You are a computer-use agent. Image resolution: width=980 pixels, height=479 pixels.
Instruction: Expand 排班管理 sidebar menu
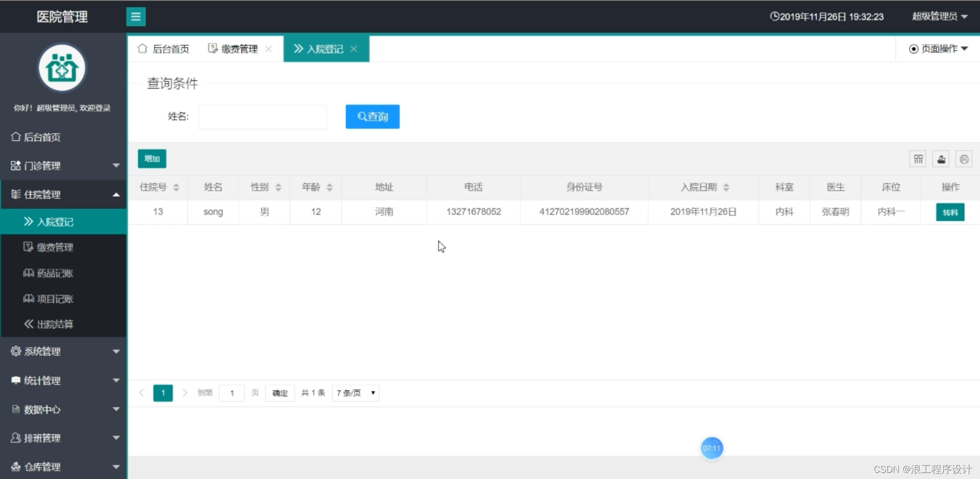click(64, 438)
